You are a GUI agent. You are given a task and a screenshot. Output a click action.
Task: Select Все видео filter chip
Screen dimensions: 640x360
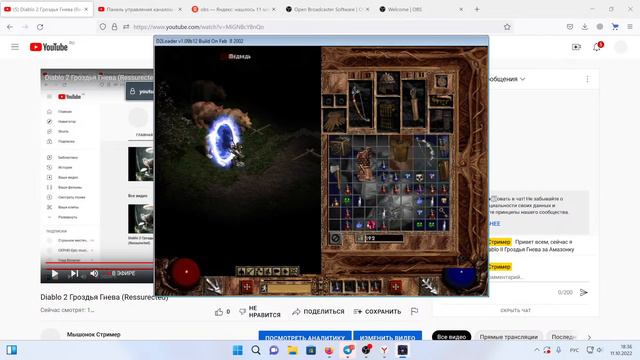pos(451,336)
